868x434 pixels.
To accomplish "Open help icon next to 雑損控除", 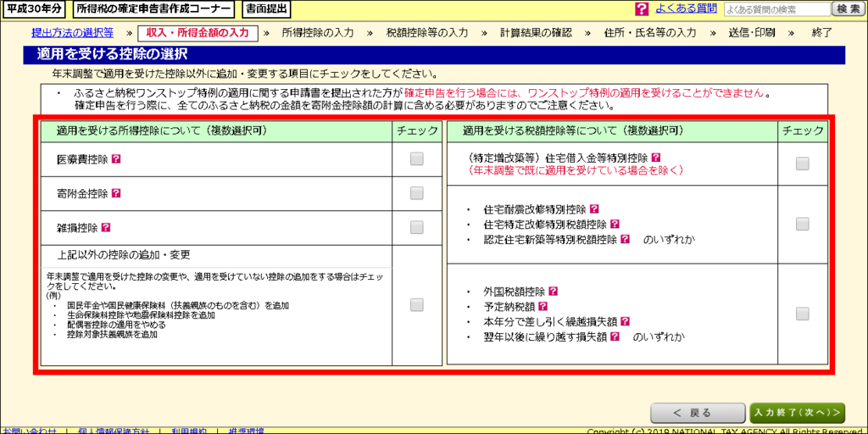I will point(106,227).
